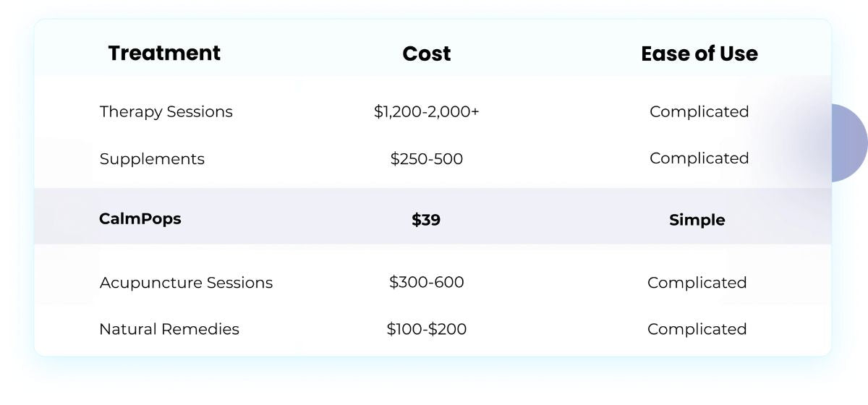
Task: Click the $39 CalmPops price
Action: point(426,220)
